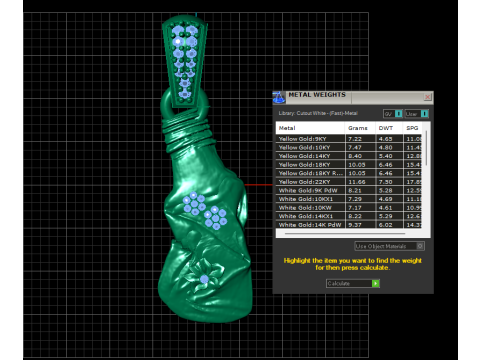Image resolution: width=480 pixels, height=360 pixels.
Task: Select the Yellow Gold:9KY row
Action: tap(349, 139)
